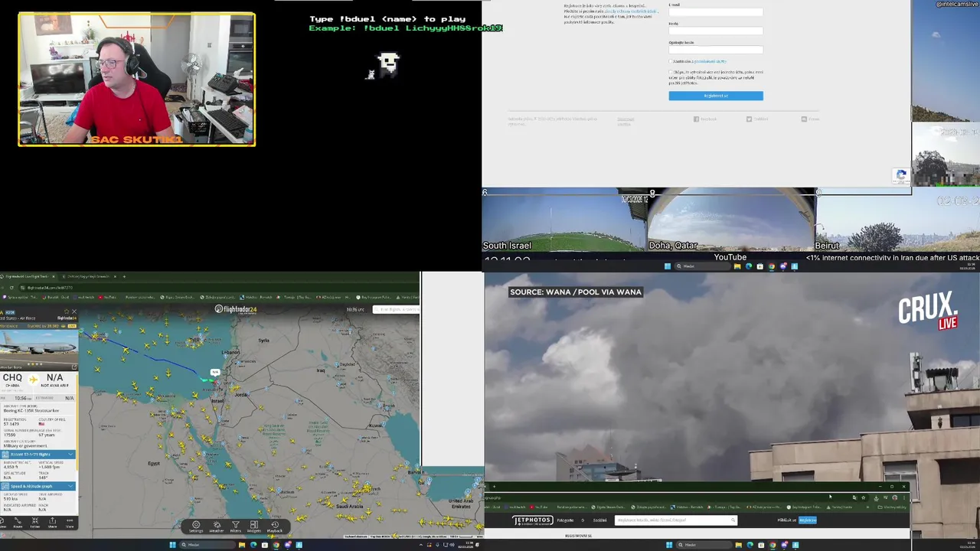The height and width of the screenshot is (551, 980).
Task: Bookmark aircraft with the star icon
Action: pos(67,311)
